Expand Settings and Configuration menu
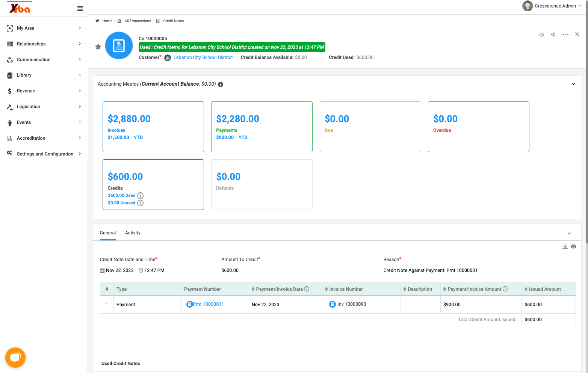The height and width of the screenshot is (373, 588). point(44,154)
